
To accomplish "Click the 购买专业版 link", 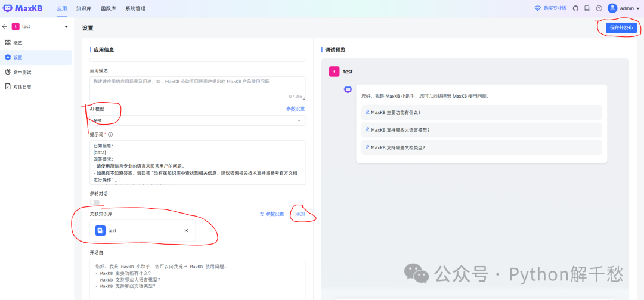I will pos(555,8).
